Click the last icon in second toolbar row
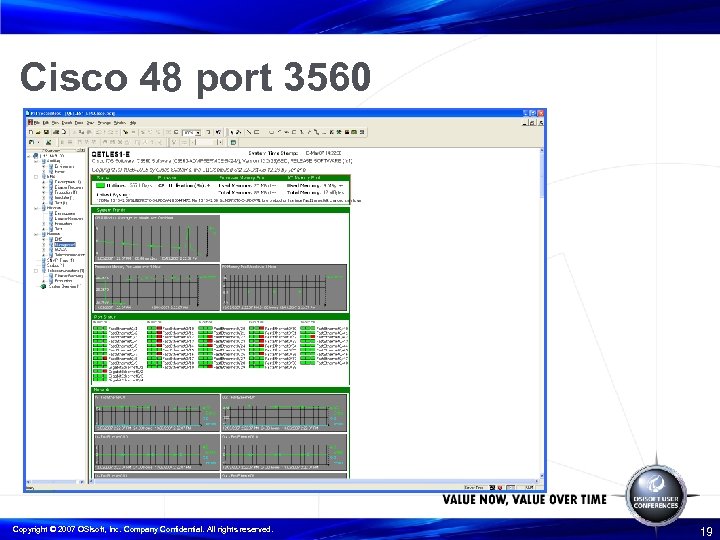 [233, 142]
